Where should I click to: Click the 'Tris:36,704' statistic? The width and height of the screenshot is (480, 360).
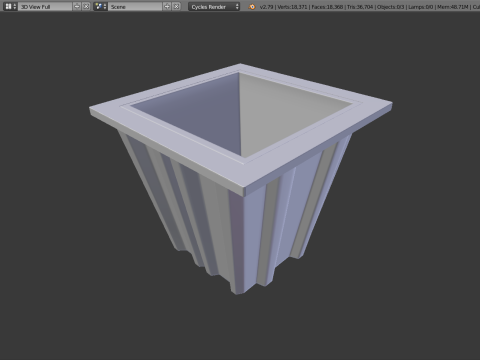(360, 7)
